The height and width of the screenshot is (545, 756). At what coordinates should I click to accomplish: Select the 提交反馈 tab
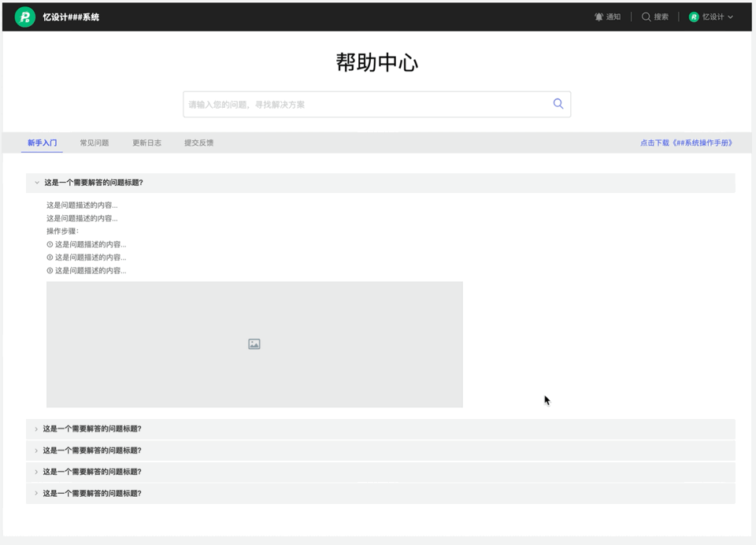tap(198, 143)
